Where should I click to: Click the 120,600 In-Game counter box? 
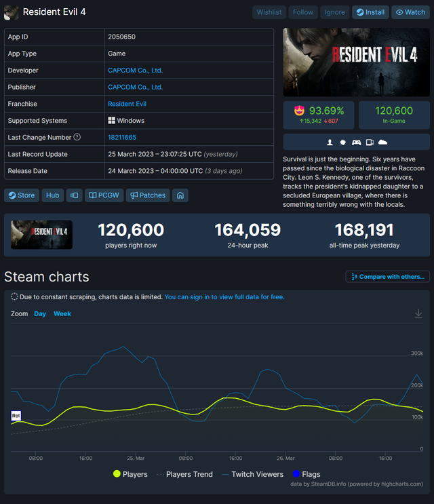394,115
